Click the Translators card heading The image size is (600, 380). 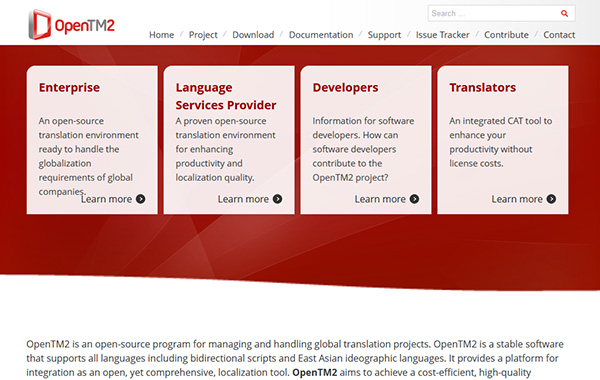coord(483,88)
